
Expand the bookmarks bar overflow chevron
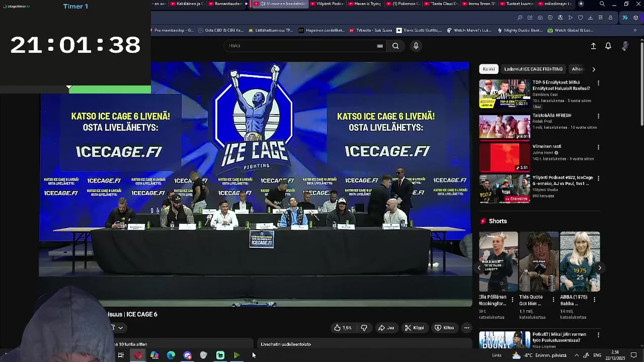635,30
